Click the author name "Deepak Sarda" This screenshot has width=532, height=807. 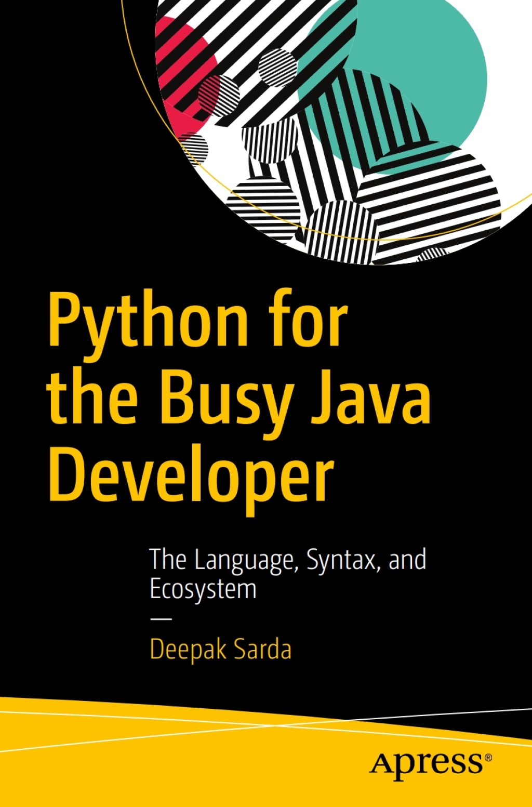220,650
